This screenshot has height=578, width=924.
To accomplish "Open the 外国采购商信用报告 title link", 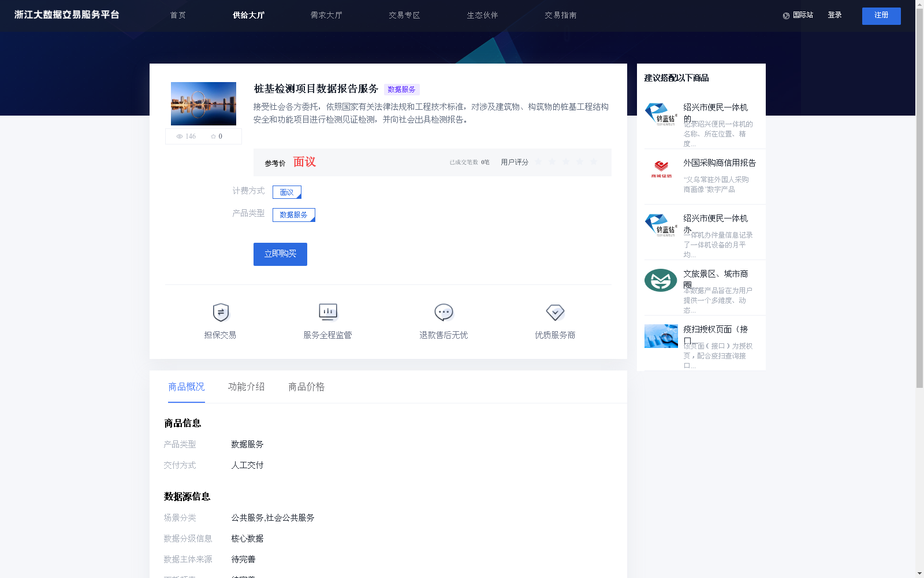I will 720,163.
